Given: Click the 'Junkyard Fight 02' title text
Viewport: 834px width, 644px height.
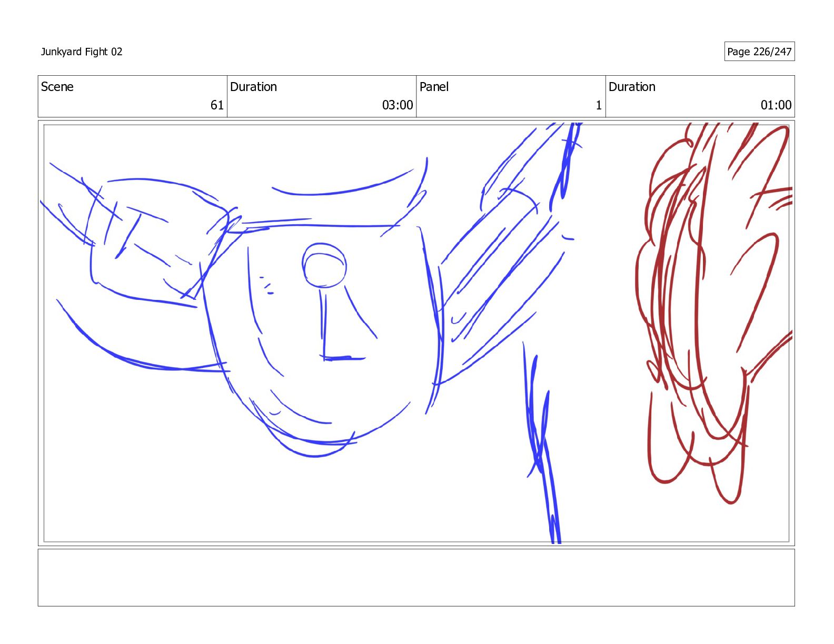Looking at the screenshot, I should pyautogui.click(x=82, y=52).
